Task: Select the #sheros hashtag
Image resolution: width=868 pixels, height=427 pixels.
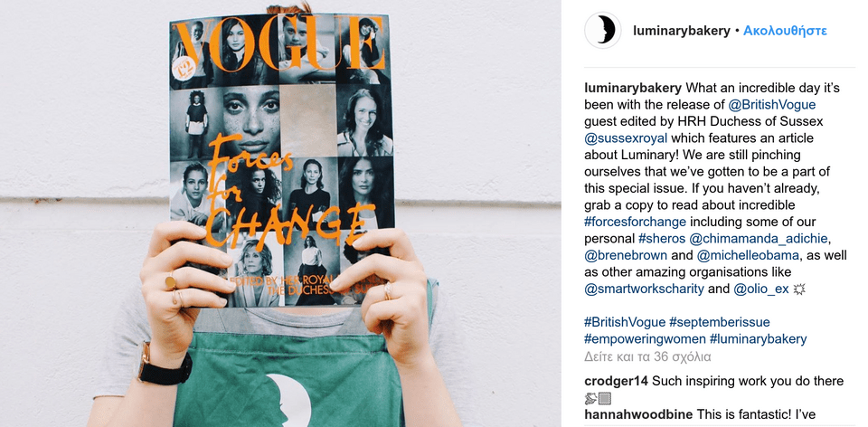Action: (663, 239)
